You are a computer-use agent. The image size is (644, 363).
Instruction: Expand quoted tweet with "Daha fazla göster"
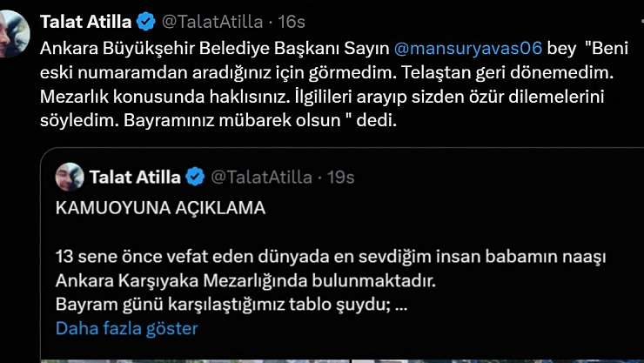[x=126, y=328]
